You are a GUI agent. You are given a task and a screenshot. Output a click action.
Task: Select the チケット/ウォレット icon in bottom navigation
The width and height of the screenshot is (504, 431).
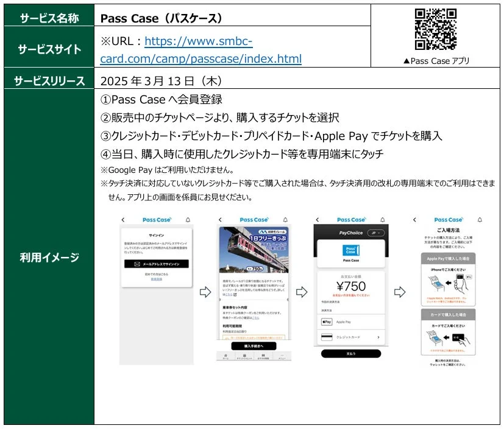tap(244, 354)
